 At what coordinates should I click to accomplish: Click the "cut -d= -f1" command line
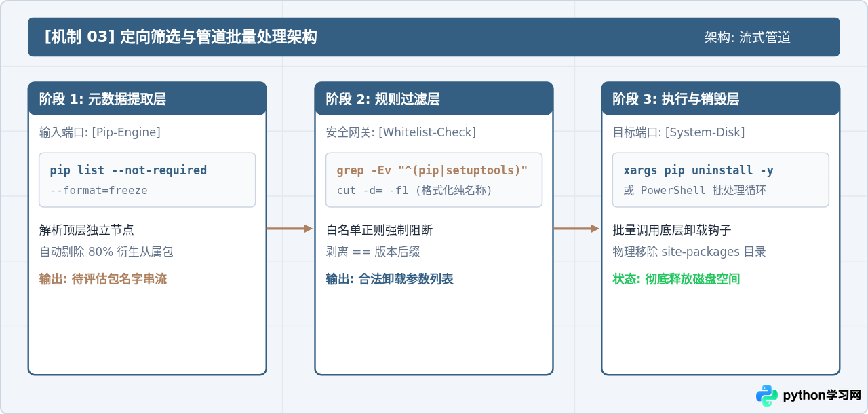(414, 191)
